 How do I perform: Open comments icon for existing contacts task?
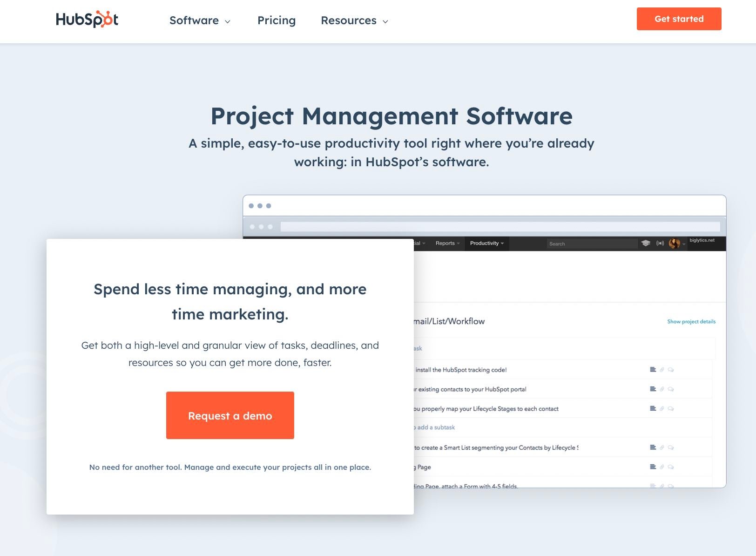point(671,389)
